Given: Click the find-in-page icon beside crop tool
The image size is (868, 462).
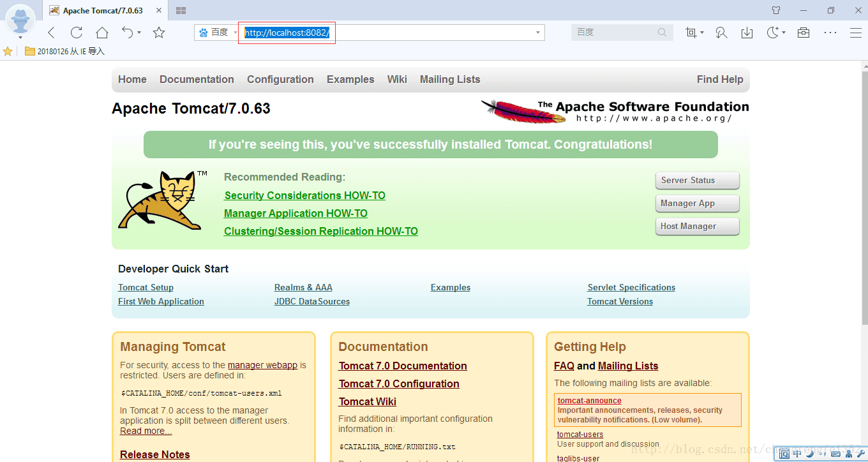Looking at the screenshot, I should pos(721,33).
